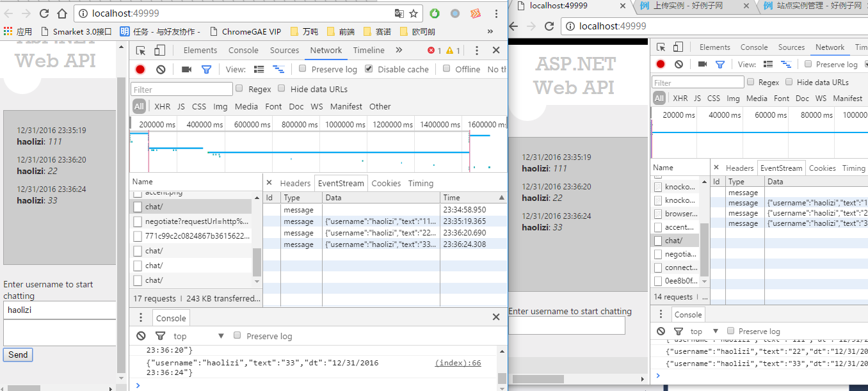Expand bookmarks bar overflow chevron

tap(490, 31)
